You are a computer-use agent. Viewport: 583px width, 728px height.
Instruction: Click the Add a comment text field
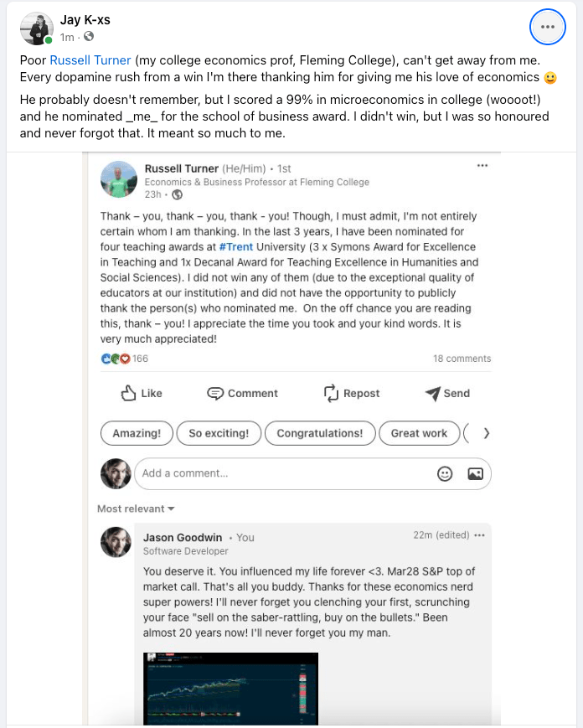point(285,473)
